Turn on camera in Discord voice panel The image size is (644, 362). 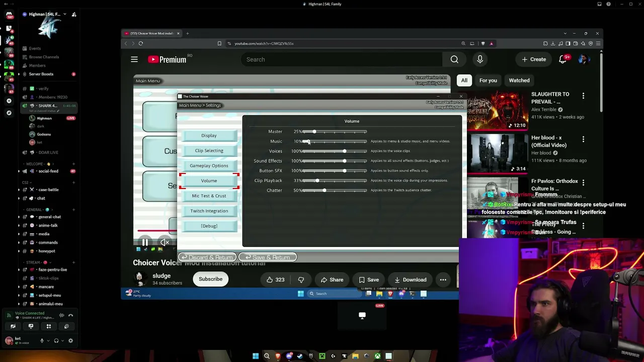tap(13, 326)
